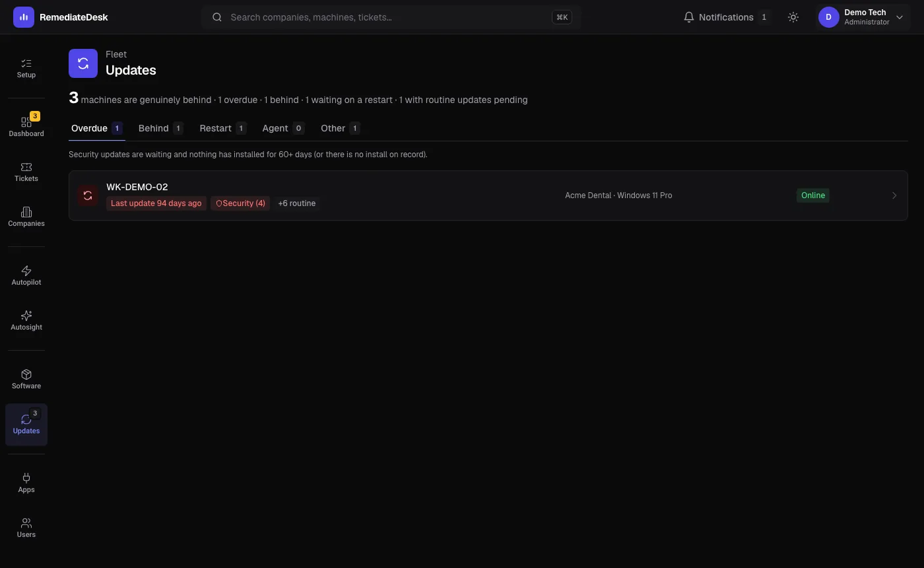
Task: Switch to the Agent tab
Action: [283, 128]
